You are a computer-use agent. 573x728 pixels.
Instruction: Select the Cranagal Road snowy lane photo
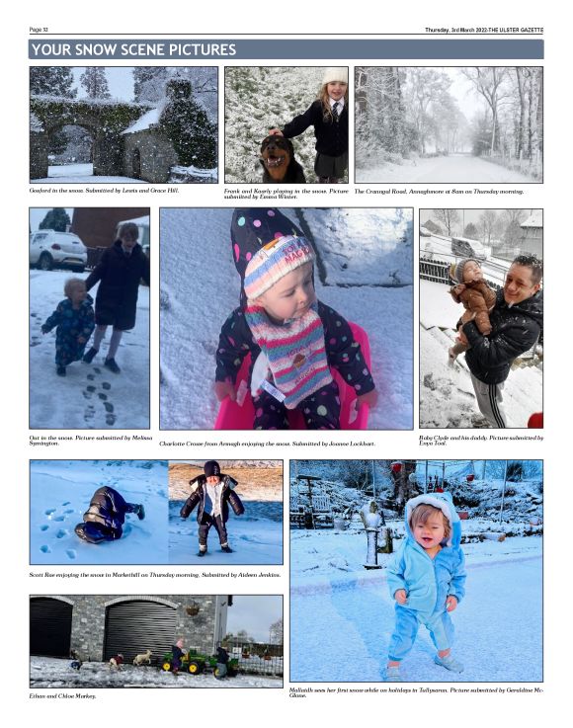tap(449, 124)
